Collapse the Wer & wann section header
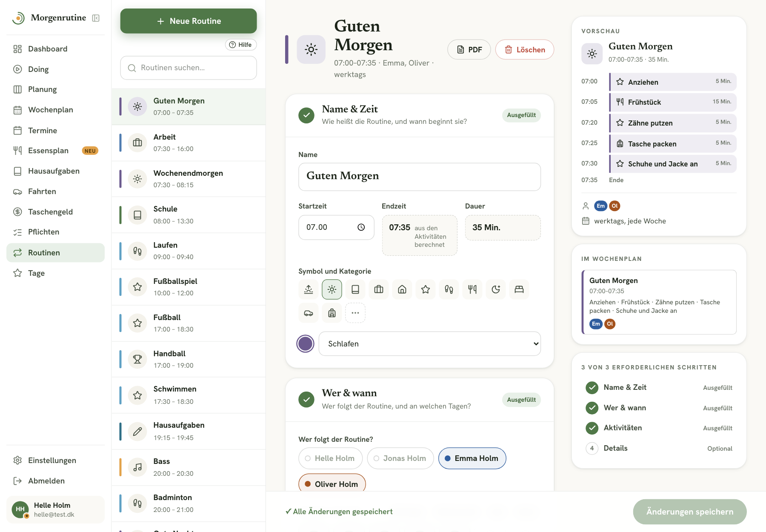The width and height of the screenshot is (766, 532). click(x=420, y=400)
